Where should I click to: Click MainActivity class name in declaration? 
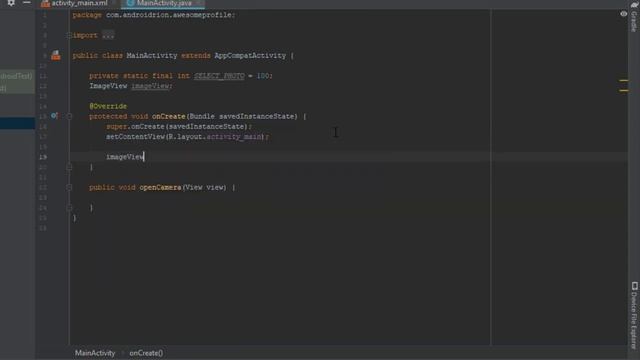(152, 56)
